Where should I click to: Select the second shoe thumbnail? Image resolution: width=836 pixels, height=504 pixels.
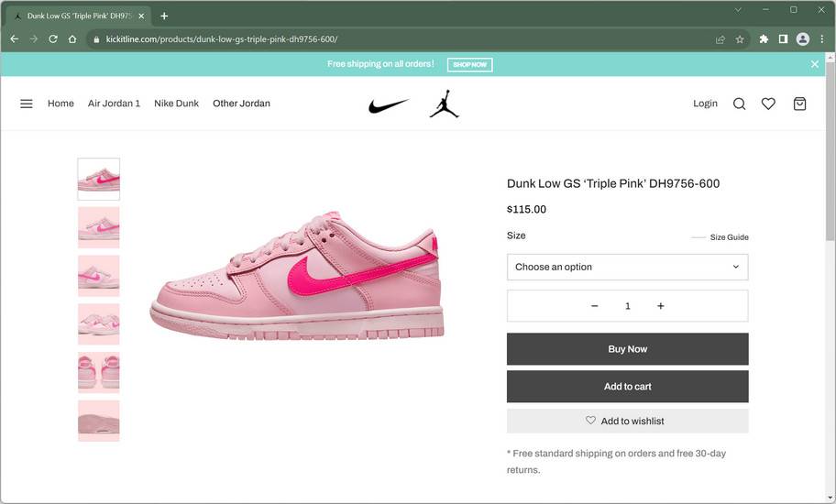(99, 227)
